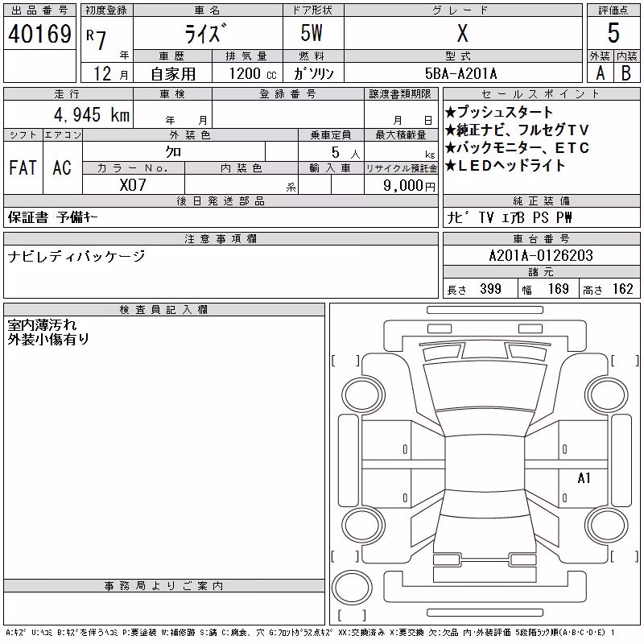Click the 保証書 予備キー text
The width and height of the screenshot is (644, 644).
pyautogui.click(x=52, y=217)
